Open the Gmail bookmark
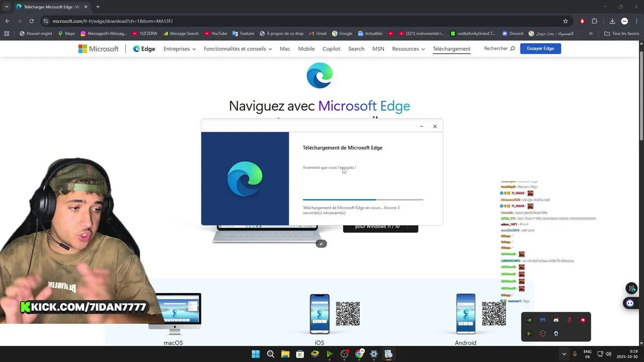Screen dimensions: 644x362 tap(317, 34)
